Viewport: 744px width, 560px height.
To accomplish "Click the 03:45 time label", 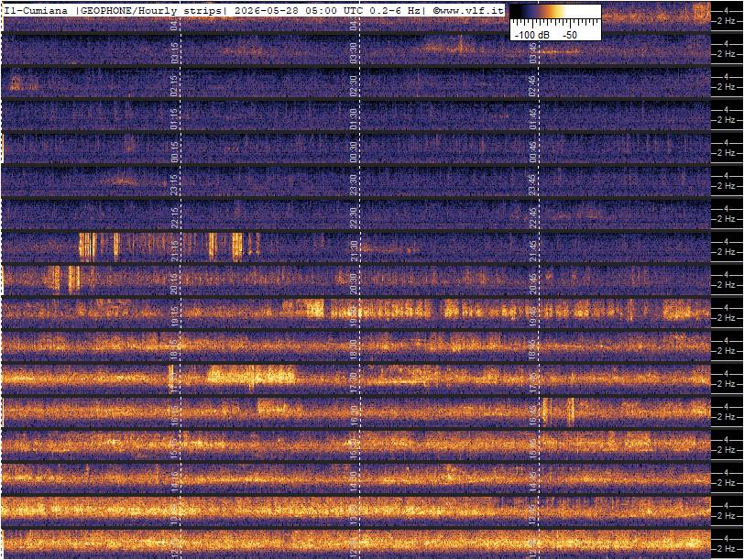I will (x=532, y=52).
